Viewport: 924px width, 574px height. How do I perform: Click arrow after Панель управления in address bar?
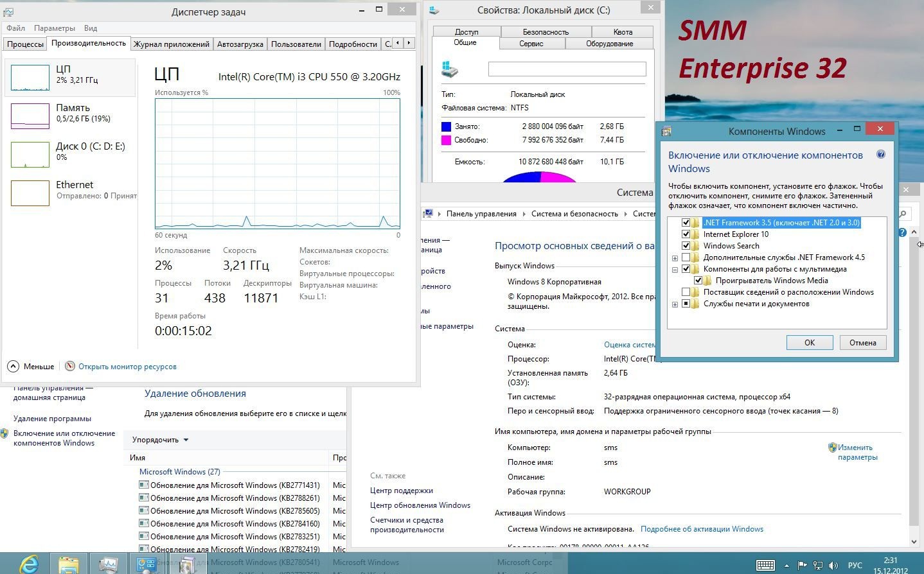pyautogui.click(x=524, y=214)
